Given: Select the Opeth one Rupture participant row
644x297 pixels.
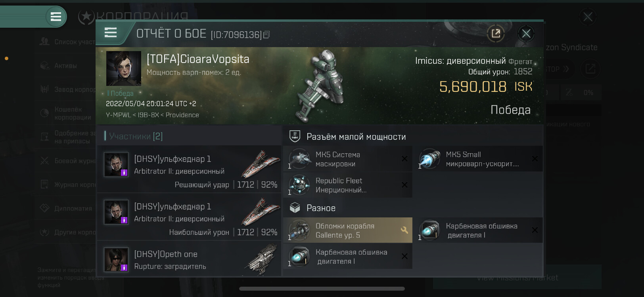Looking at the screenshot, I should (189, 259).
